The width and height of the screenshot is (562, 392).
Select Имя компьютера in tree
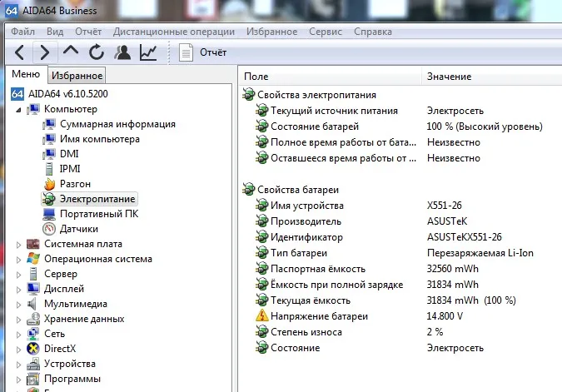coord(100,139)
